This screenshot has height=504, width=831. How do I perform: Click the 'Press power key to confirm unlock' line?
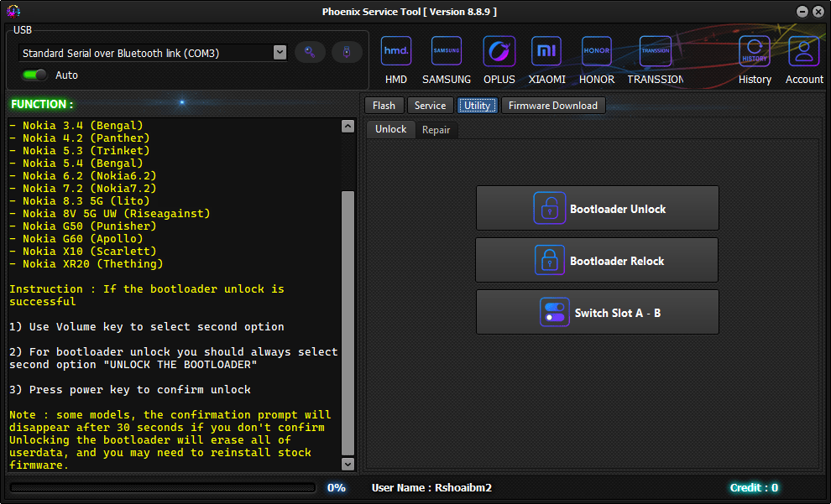(x=130, y=390)
